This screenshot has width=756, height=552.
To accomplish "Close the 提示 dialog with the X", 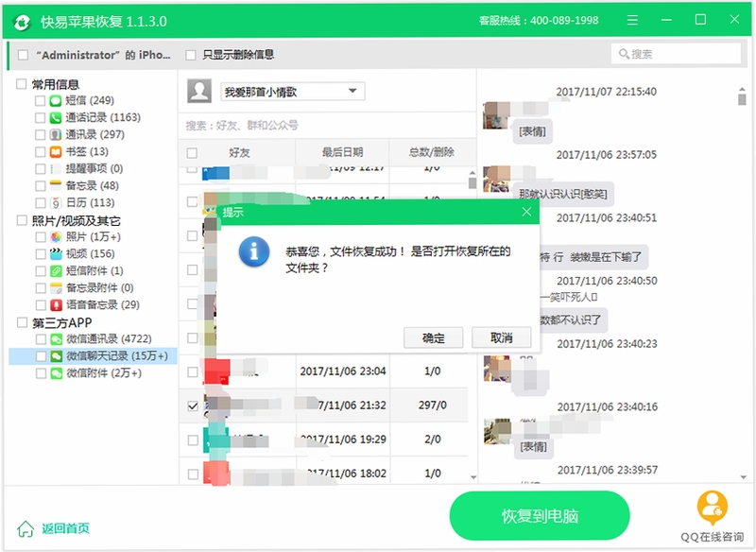I will click(526, 211).
